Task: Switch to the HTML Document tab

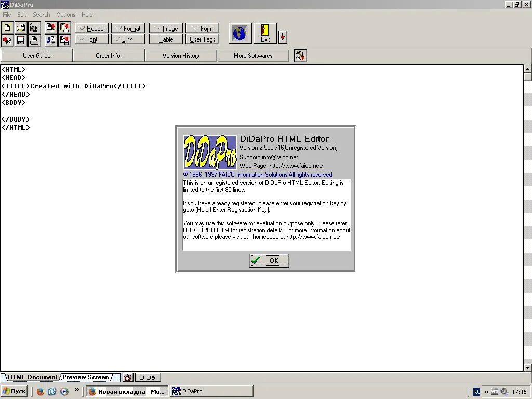Action: tap(31, 377)
